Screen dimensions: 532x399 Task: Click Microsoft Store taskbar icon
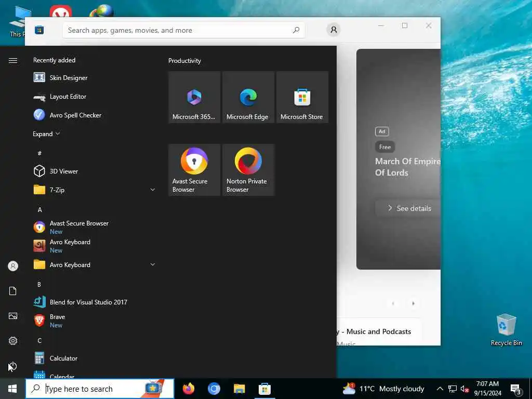[x=264, y=389]
